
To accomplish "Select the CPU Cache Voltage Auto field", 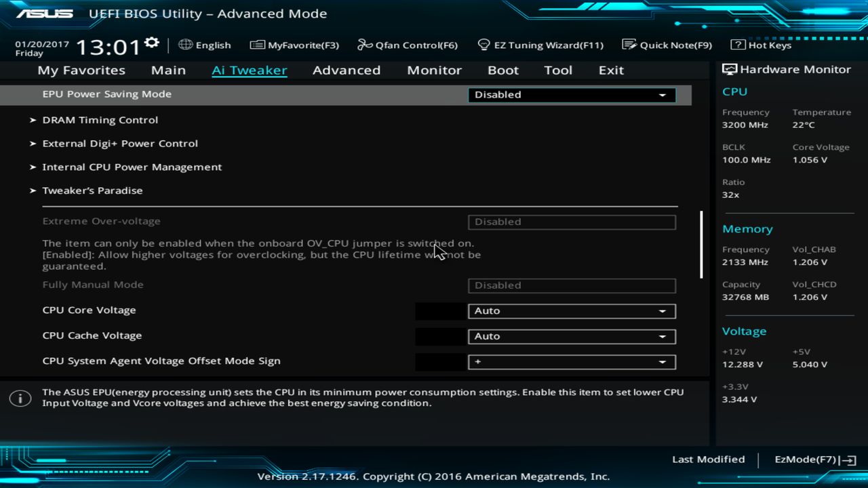I will click(571, 336).
